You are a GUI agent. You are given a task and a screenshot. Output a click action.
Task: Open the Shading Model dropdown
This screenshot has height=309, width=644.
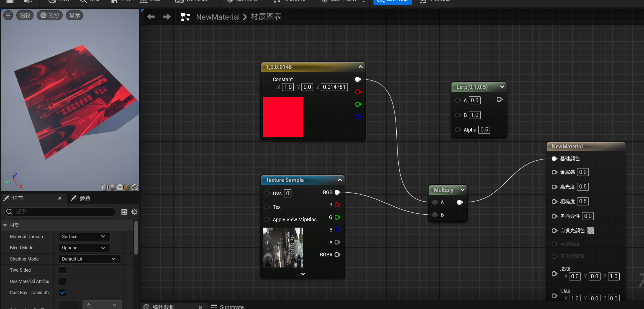[x=89, y=259]
